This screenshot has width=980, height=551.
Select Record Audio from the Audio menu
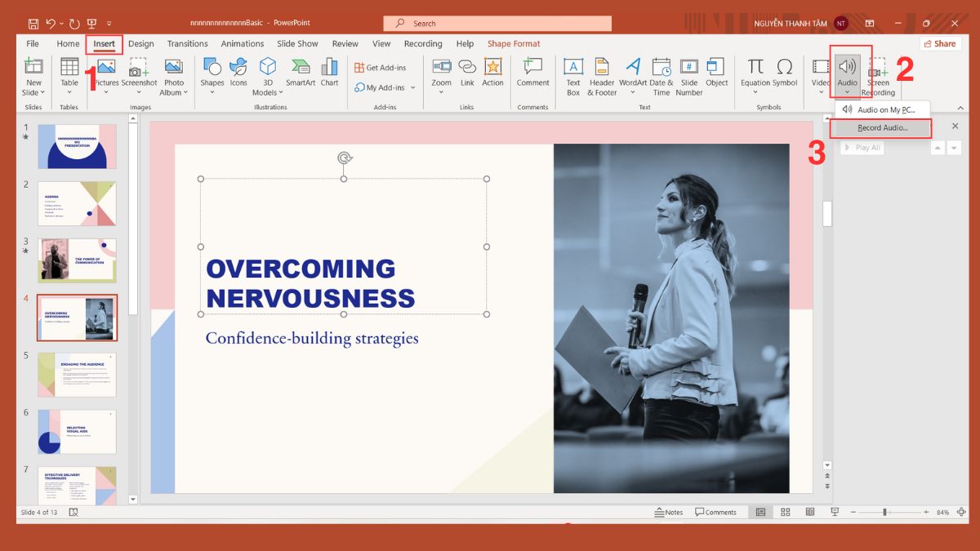click(x=881, y=127)
